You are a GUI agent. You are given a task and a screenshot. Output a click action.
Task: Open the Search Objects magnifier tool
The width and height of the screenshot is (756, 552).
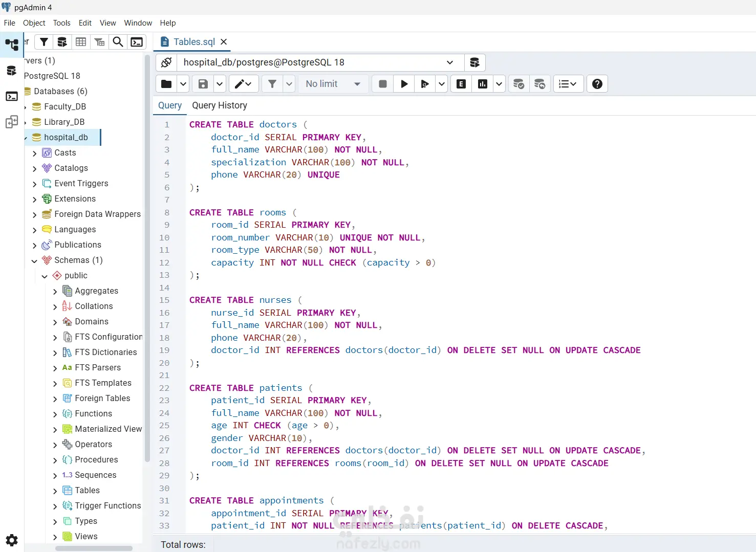tap(118, 42)
